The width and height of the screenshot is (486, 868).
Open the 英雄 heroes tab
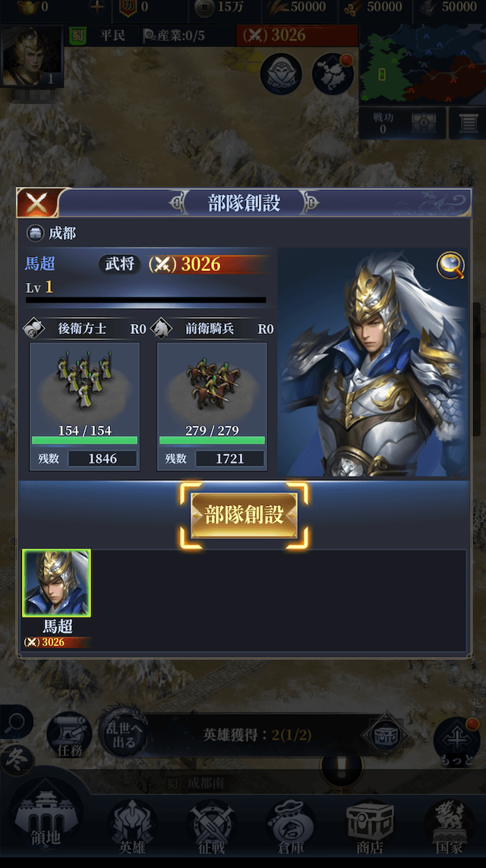(132, 826)
